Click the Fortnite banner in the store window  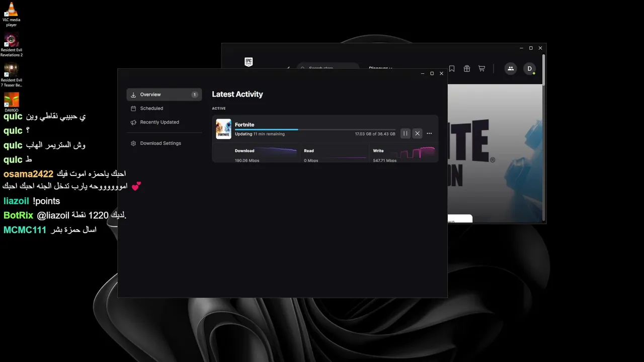click(495, 153)
